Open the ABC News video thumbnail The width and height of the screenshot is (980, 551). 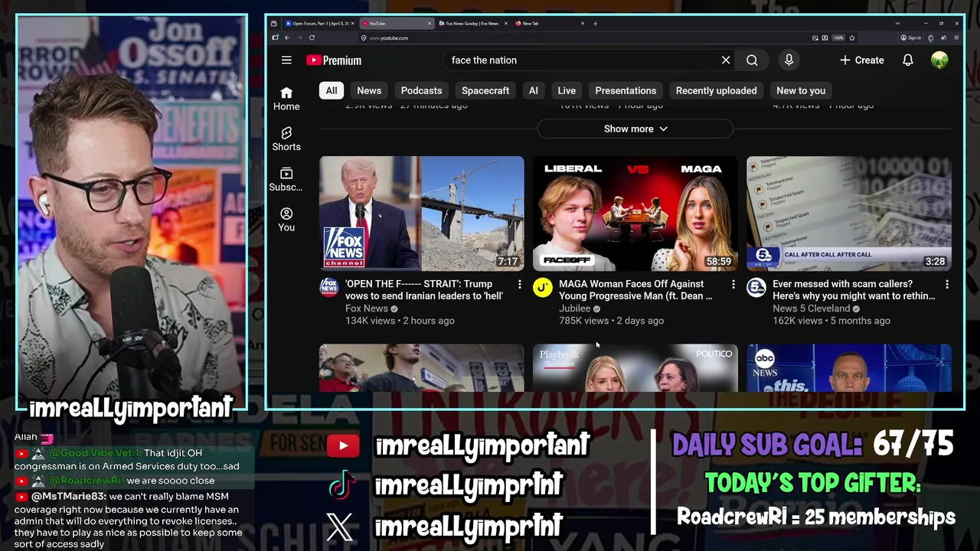849,368
